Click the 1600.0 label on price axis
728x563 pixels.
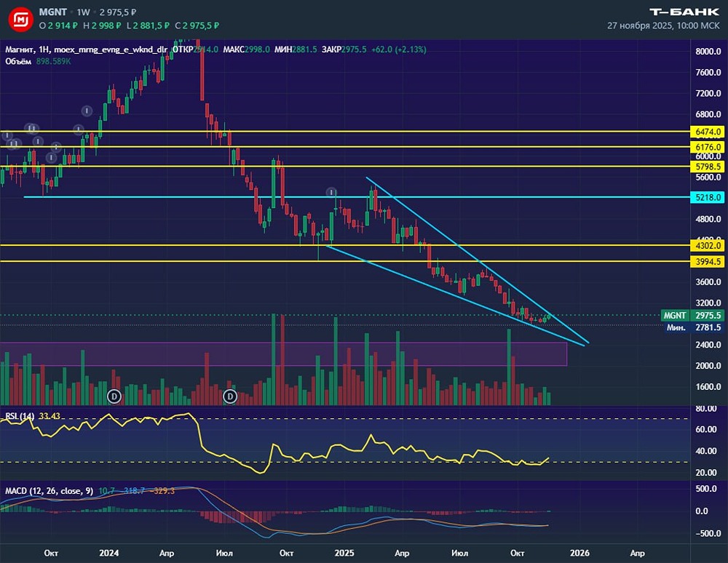pyautogui.click(x=708, y=387)
